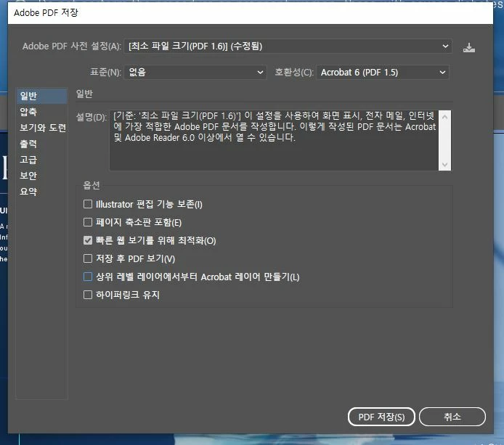Click the save preset icon next to preset dropdown
Image resolution: width=504 pixels, height=445 pixels.
[x=469, y=48]
